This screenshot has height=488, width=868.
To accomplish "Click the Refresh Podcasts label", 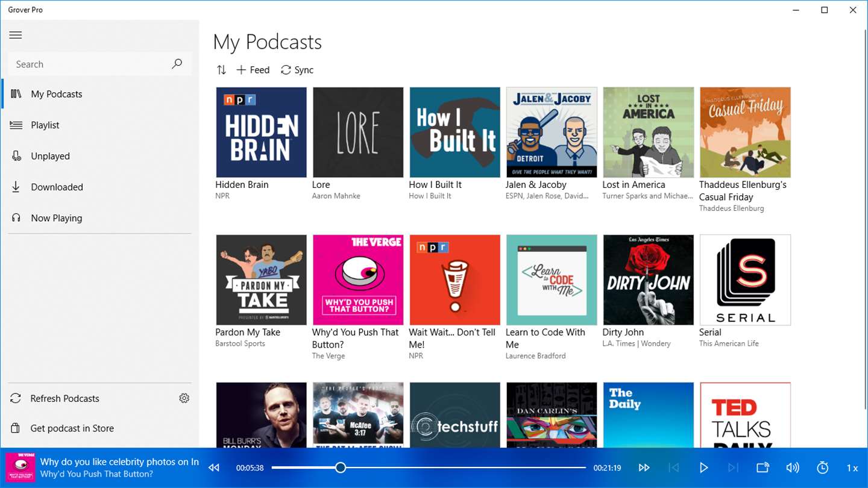I will 65,398.
